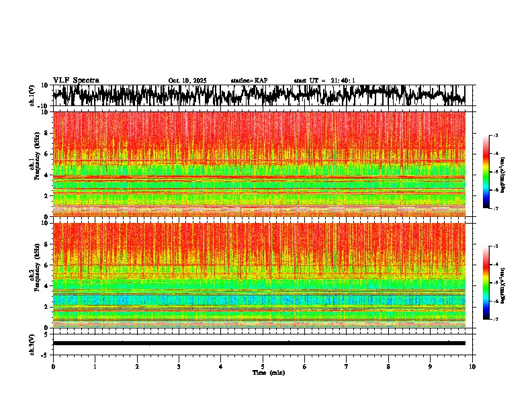Click the "4" kHz tick on ch.2 frequency axis
The image size is (532, 411).
pos(46,286)
